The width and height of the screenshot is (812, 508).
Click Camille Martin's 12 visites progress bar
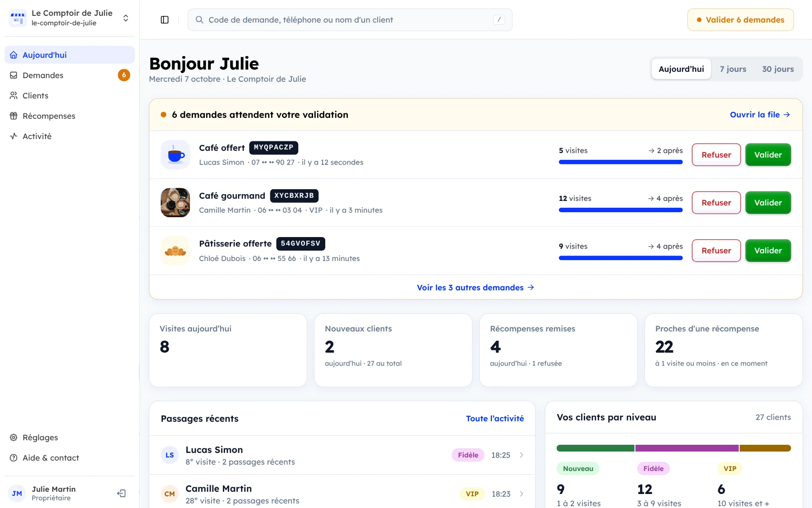tap(621, 210)
